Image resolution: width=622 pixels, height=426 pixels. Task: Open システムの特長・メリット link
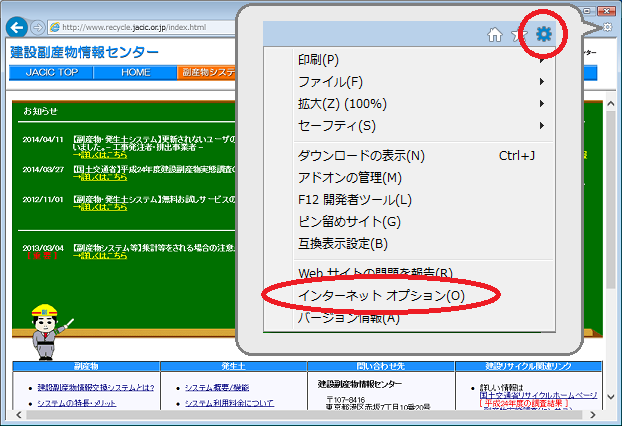(x=77, y=403)
